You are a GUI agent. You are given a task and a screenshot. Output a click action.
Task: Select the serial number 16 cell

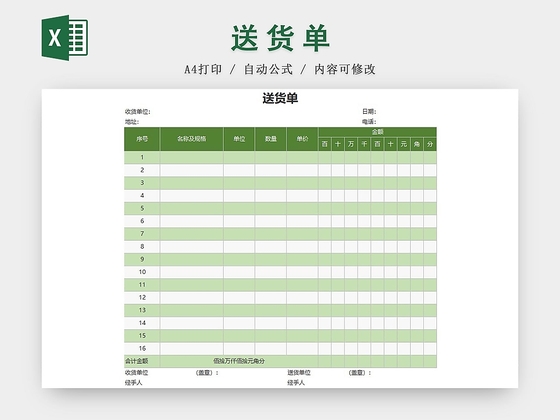pos(142,349)
